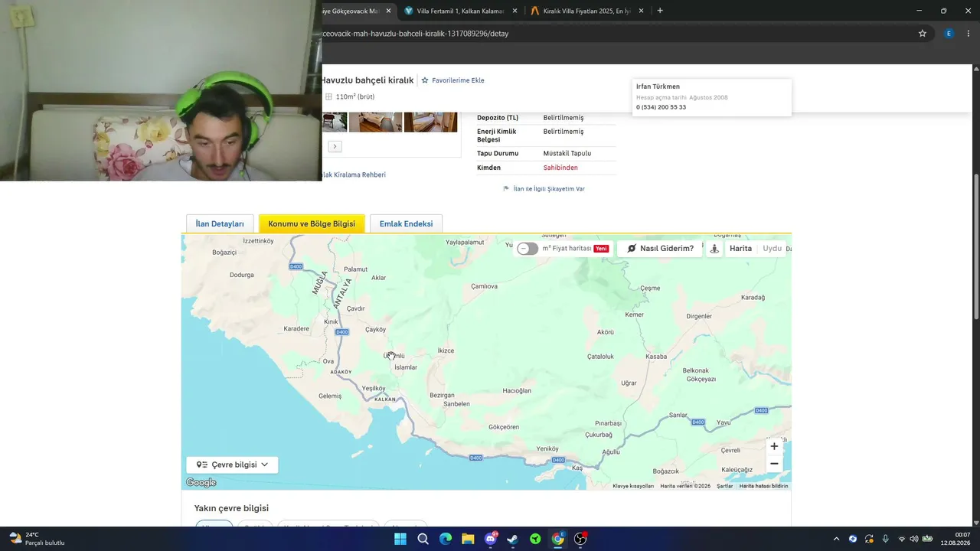Open File Explorer from the taskbar
Viewport: 980px width, 551px height.
pos(468,539)
